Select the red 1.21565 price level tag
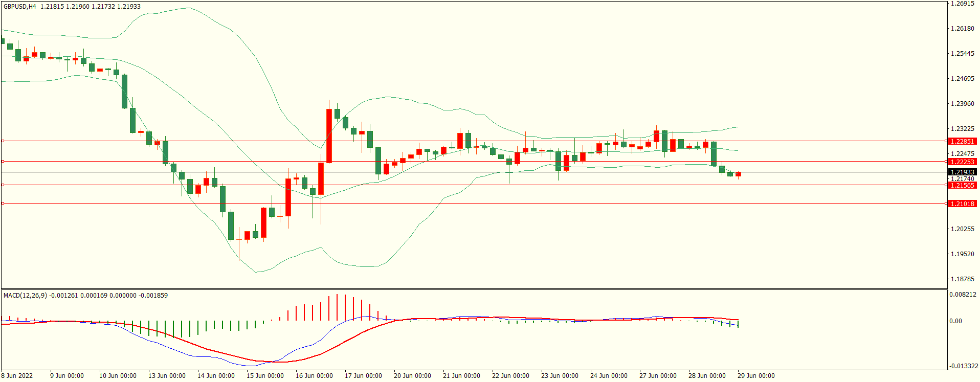The width and height of the screenshot is (980, 382). click(x=962, y=186)
